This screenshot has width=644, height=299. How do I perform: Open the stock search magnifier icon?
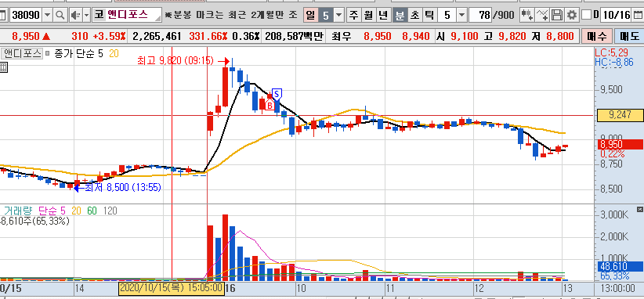(x=60, y=16)
